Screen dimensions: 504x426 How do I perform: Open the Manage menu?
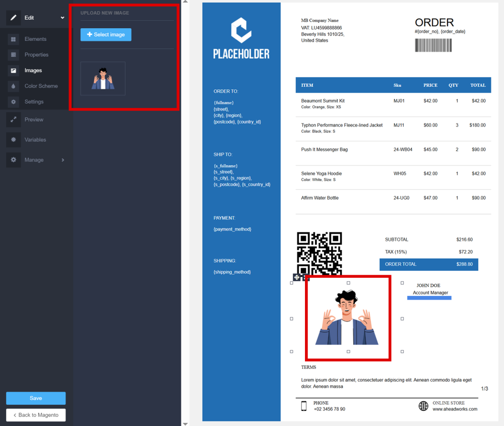34,160
